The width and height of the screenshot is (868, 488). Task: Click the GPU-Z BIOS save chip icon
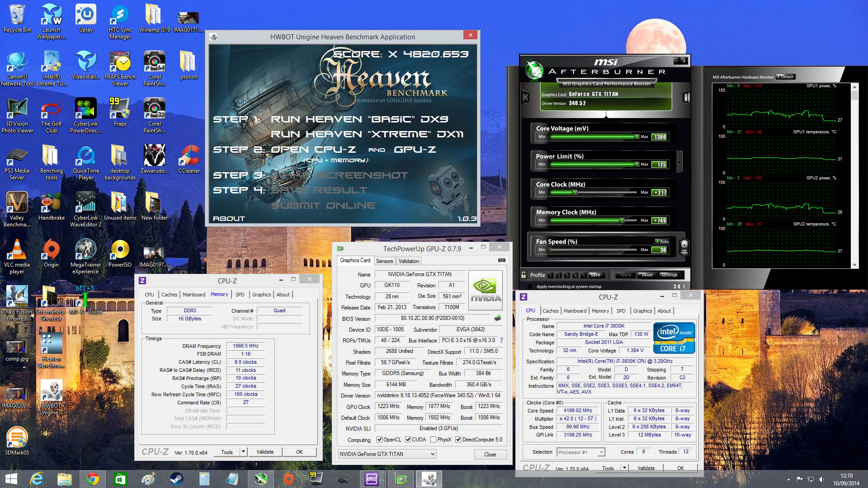point(498,318)
